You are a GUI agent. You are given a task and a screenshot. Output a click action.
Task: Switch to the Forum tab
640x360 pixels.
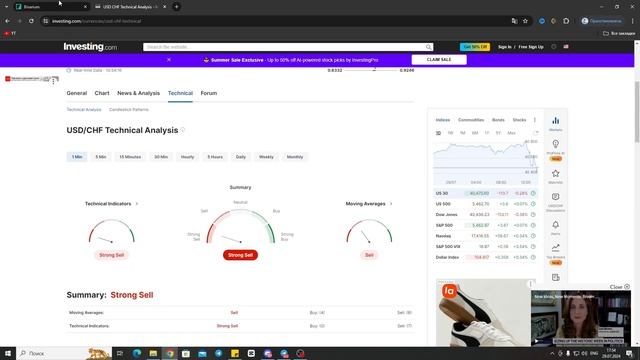[209, 93]
